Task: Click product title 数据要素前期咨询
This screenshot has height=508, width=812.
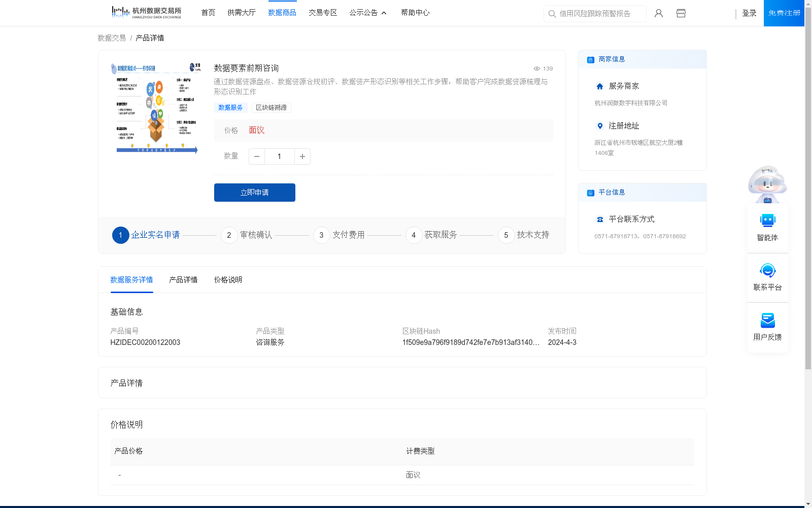Action: pyautogui.click(x=246, y=68)
